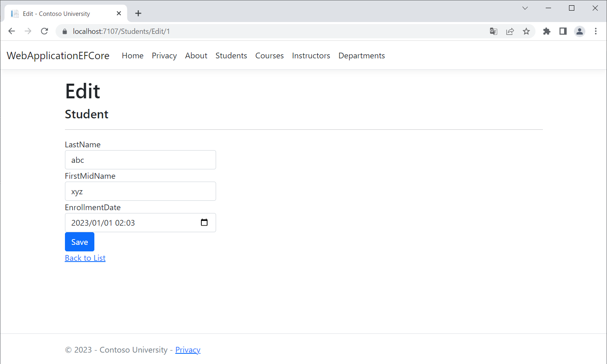Reload the current page
This screenshot has height=364, width=607.
click(x=45, y=31)
